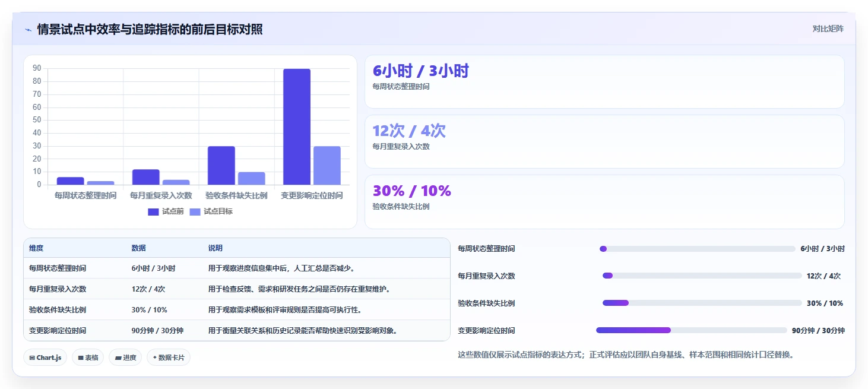Click the description starting 用于检查反馈、需求和研发任务
Image resolution: width=868 pixels, height=389 pixels.
[299, 289]
